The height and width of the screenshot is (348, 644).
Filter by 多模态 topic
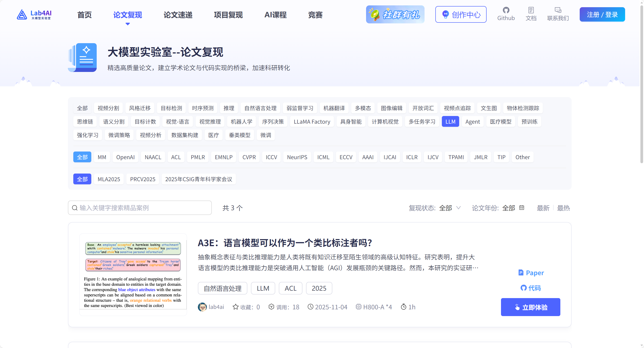pyautogui.click(x=363, y=108)
